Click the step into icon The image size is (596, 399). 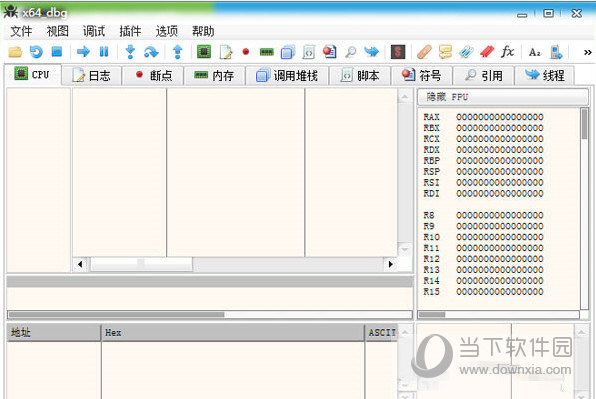pos(130,52)
